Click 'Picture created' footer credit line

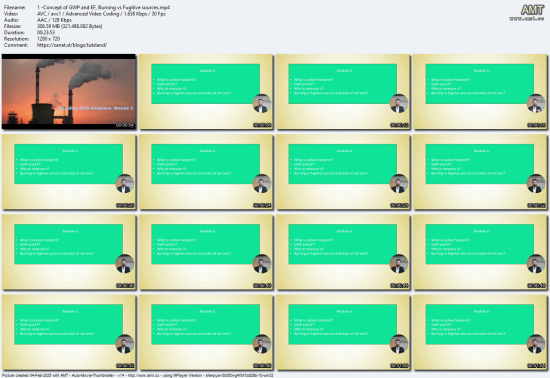coord(138,375)
